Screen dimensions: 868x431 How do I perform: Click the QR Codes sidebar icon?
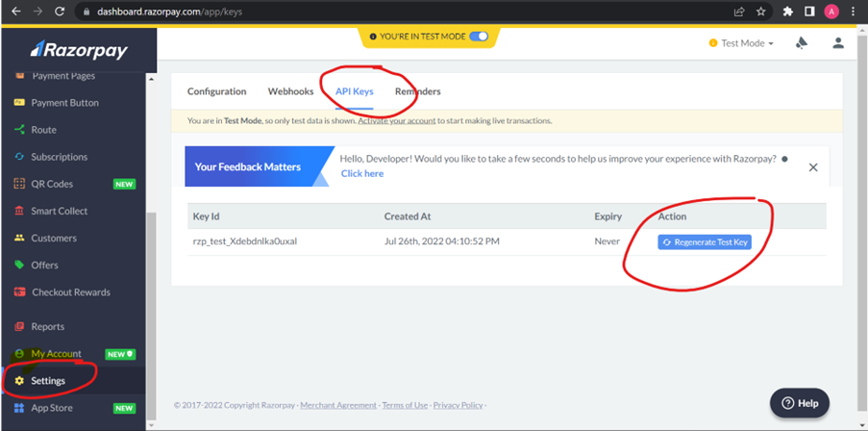(x=19, y=184)
